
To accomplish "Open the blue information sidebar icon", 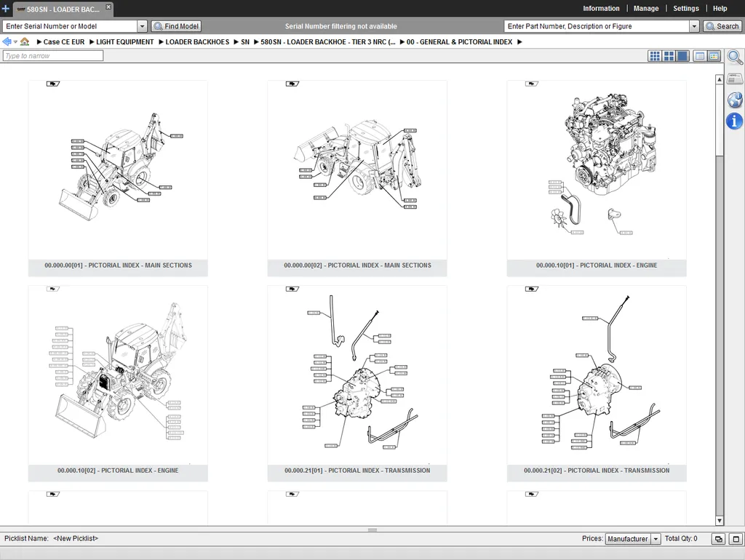I will point(735,121).
